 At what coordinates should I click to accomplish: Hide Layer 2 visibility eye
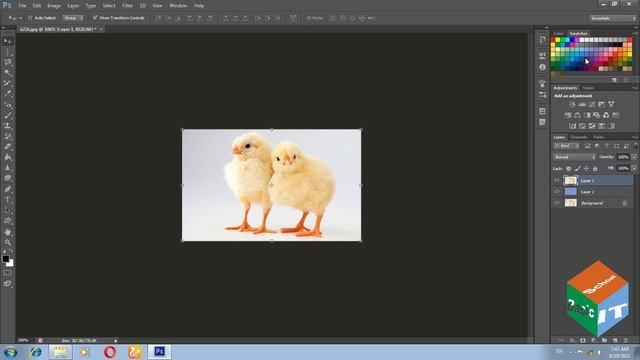point(557,191)
